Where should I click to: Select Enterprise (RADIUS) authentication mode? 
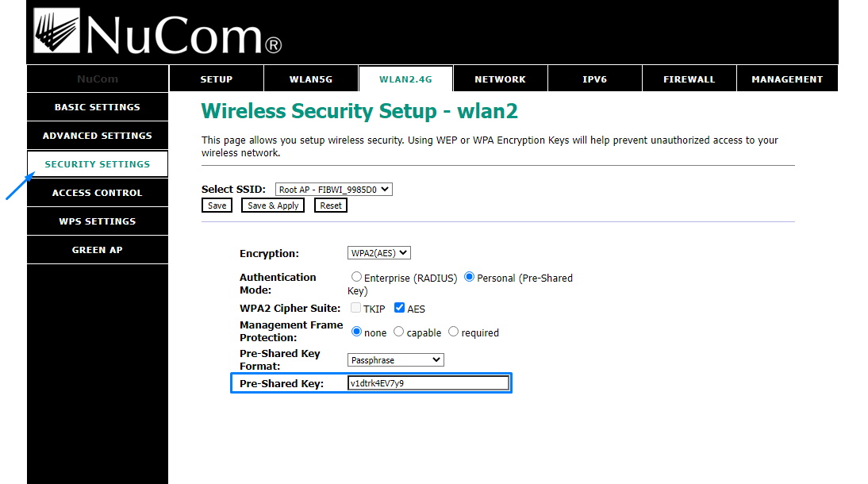(356, 276)
